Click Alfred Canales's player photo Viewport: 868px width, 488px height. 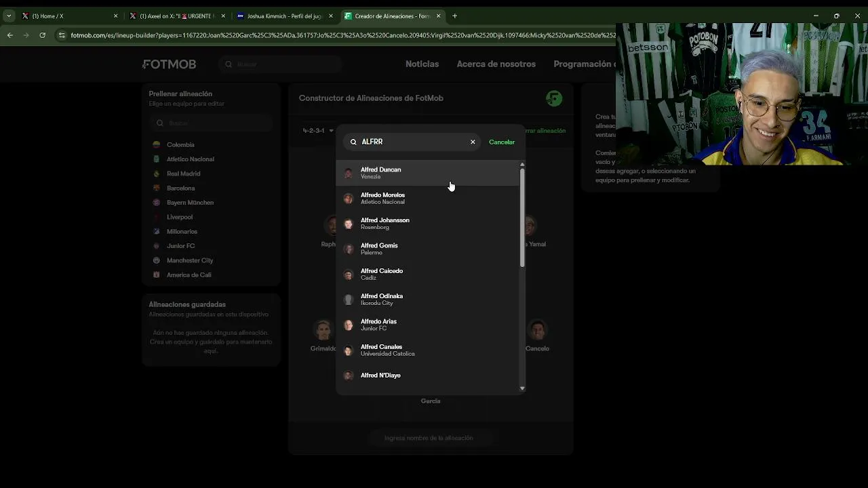point(348,350)
